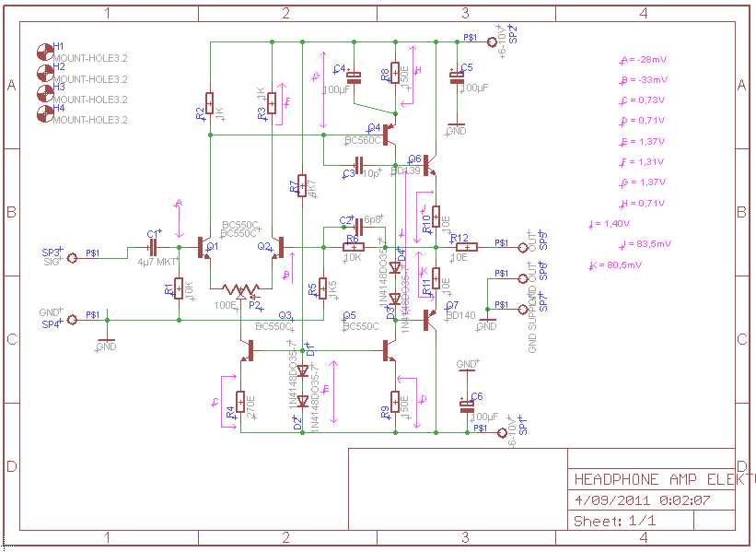Viewport: 756px width, 552px height.
Task: Select the R8 150E resistor
Action: tap(394, 73)
